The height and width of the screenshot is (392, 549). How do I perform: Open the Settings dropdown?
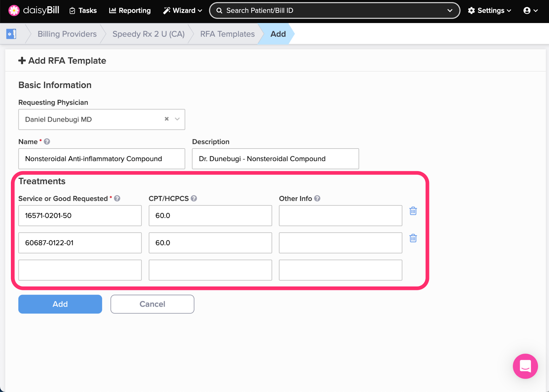point(489,10)
